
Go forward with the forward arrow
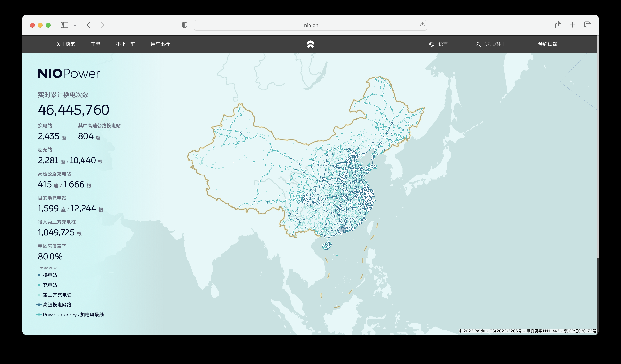coord(102,25)
